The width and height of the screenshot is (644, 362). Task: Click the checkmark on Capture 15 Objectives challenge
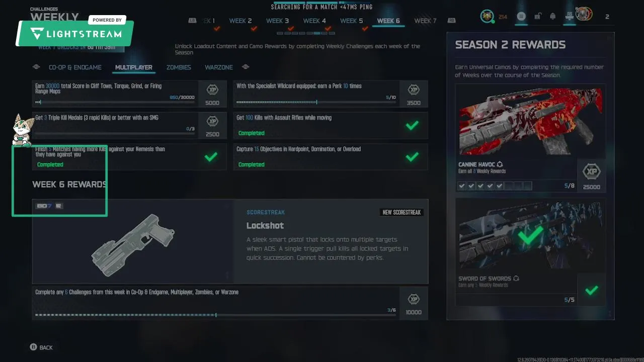point(412,157)
